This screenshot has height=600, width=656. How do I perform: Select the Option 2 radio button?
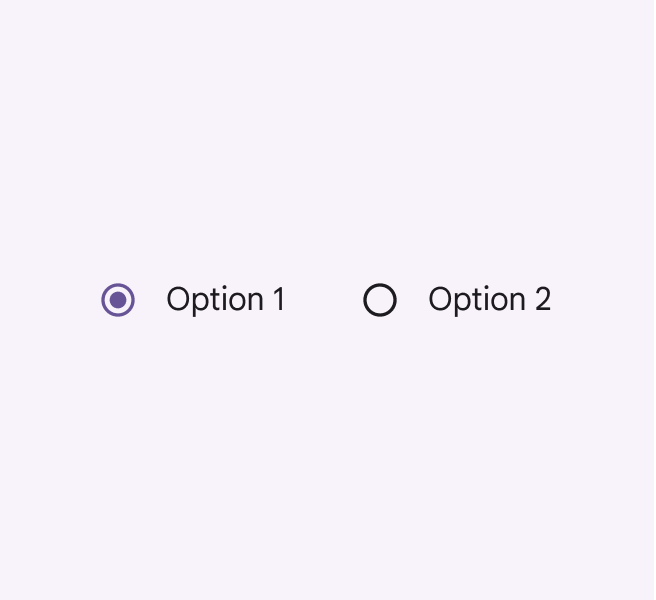click(x=380, y=300)
